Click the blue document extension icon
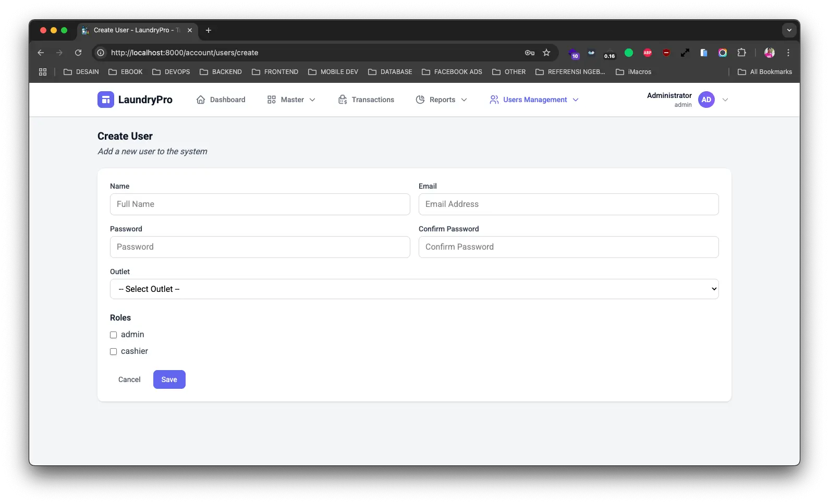The width and height of the screenshot is (829, 504). click(x=704, y=53)
